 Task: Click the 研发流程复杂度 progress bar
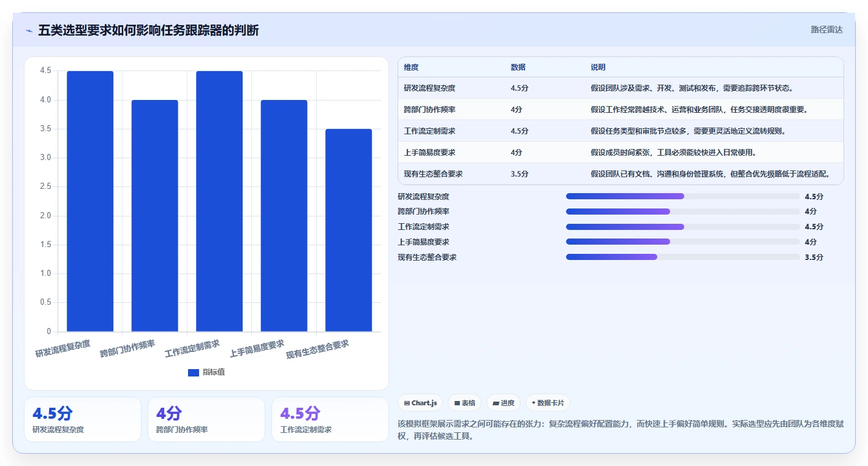coord(683,196)
